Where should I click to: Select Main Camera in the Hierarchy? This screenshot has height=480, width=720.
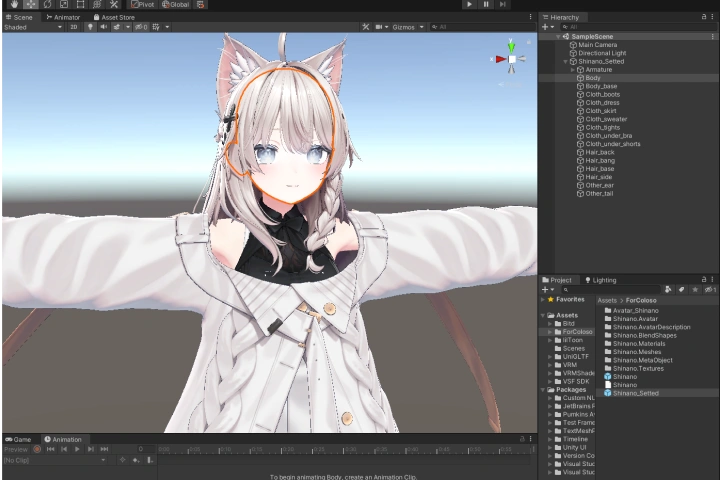click(597, 45)
